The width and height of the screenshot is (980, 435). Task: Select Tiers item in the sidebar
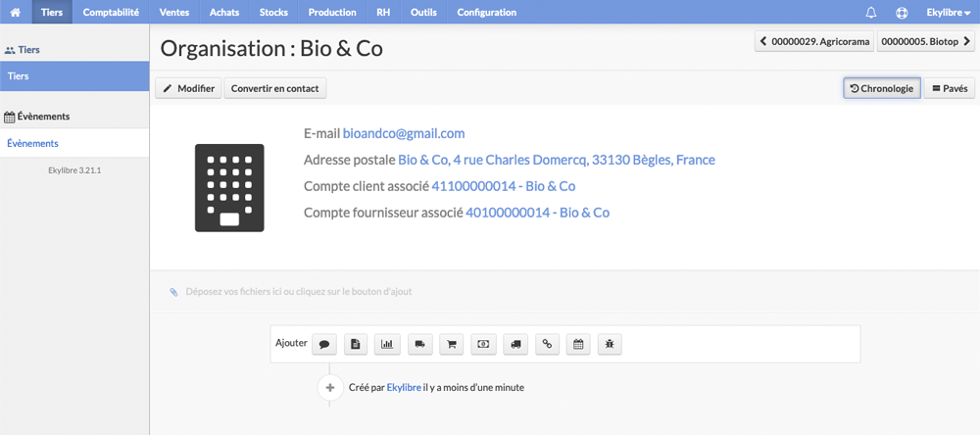pyautogui.click(x=74, y=76)
